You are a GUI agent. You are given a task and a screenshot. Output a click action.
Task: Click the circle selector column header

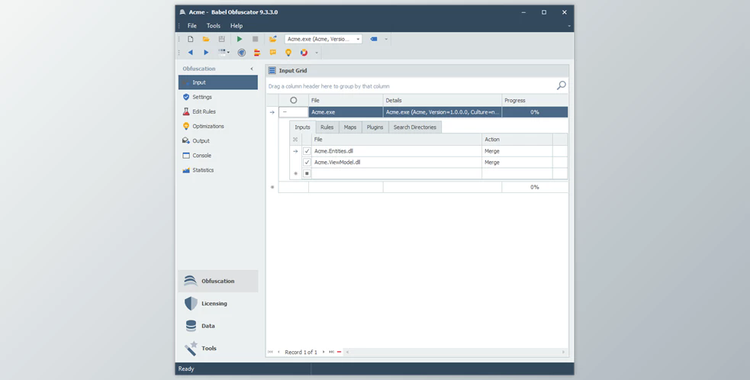[294, 101]
